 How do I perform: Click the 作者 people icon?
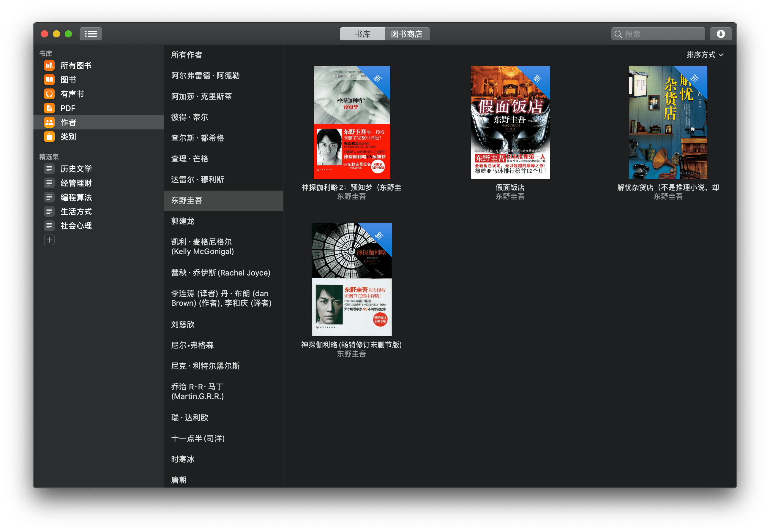pos(49,122)
